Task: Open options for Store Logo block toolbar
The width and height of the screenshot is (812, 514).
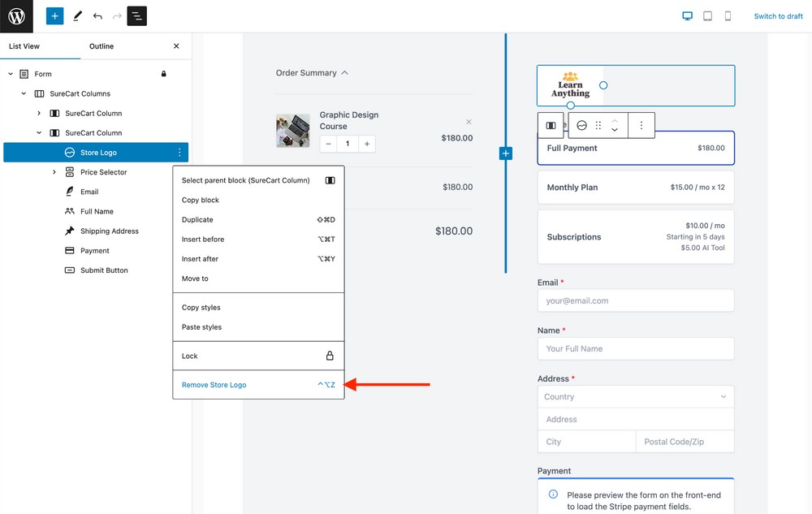Action: tap(641, 126)
